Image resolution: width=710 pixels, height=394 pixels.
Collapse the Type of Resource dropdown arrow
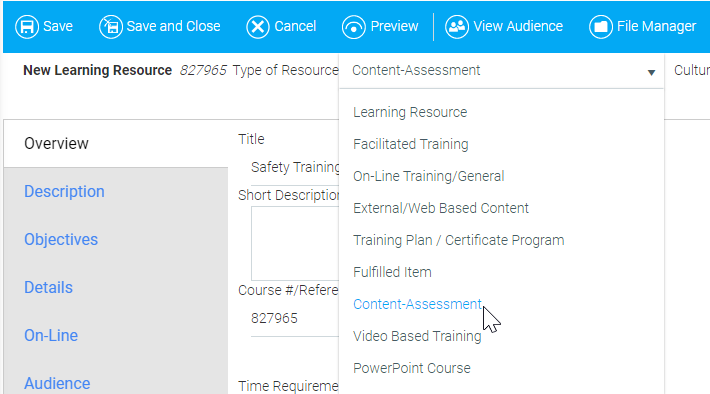[x=651, y=72]
